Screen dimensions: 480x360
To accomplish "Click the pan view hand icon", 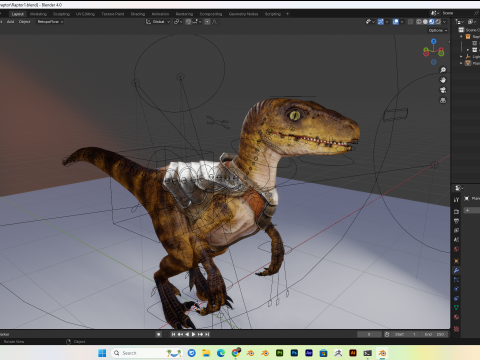I will 443,80.
